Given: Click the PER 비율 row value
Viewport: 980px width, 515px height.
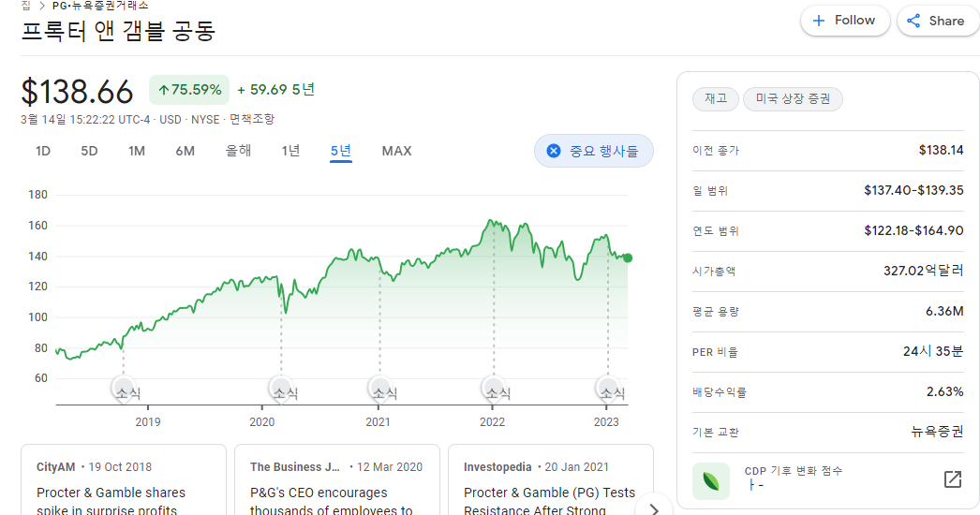Looking at the screenshot, I should [x=933, y=351].
